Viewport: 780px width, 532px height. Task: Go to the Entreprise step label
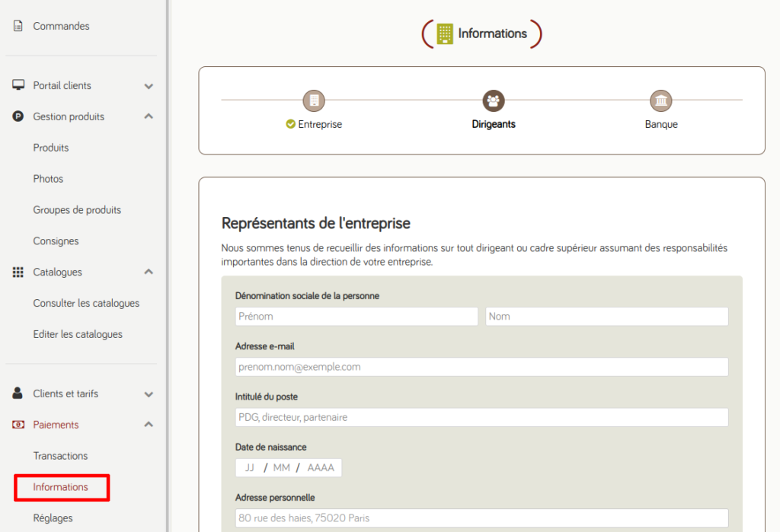tap(320, 124)
